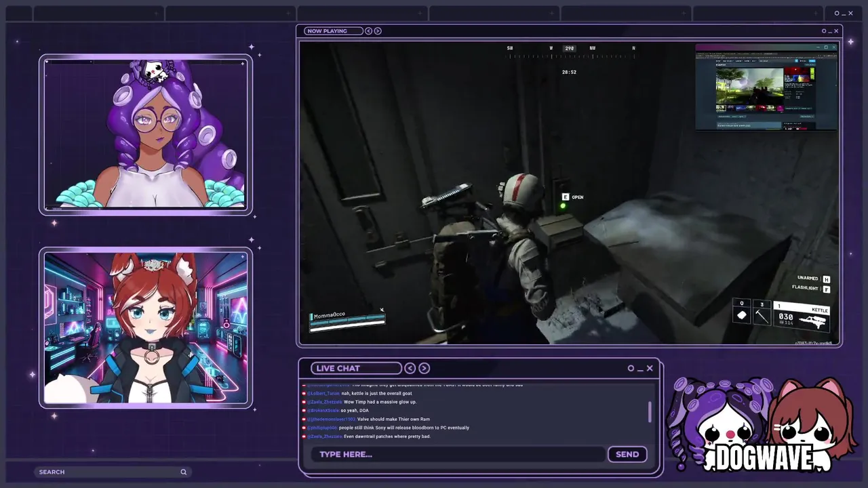Click the fox-eared avatar camera frame
The width and height of the screenshot is (868, 488).
[146, 329]
